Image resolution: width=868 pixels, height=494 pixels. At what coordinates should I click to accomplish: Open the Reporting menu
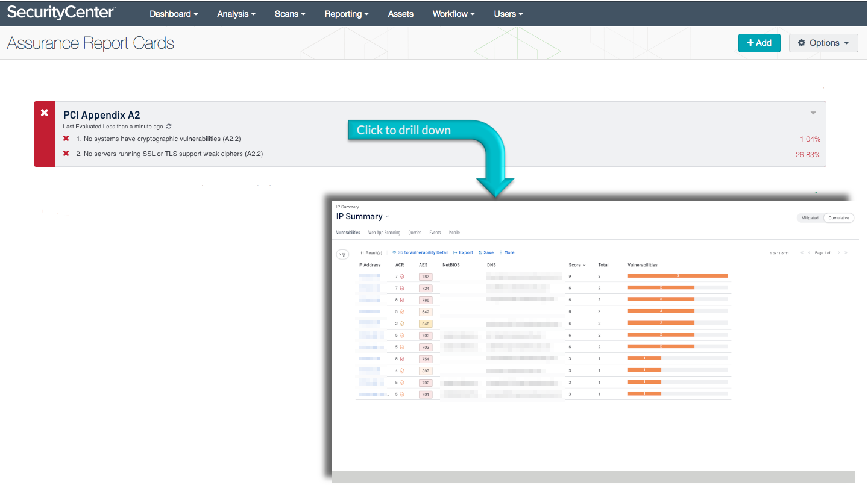(x=347, y=13)
